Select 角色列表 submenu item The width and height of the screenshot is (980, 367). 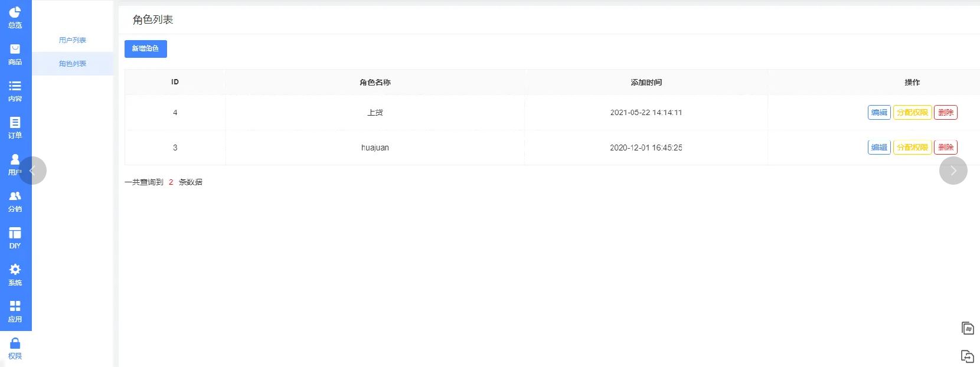(x=72, y=64)
